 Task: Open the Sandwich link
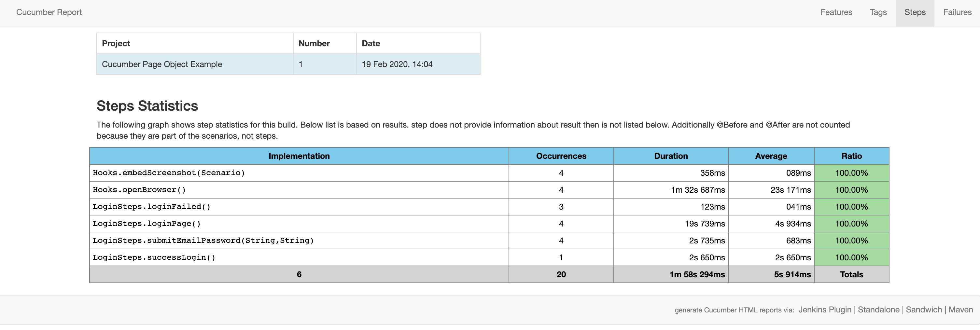(924, 309)
